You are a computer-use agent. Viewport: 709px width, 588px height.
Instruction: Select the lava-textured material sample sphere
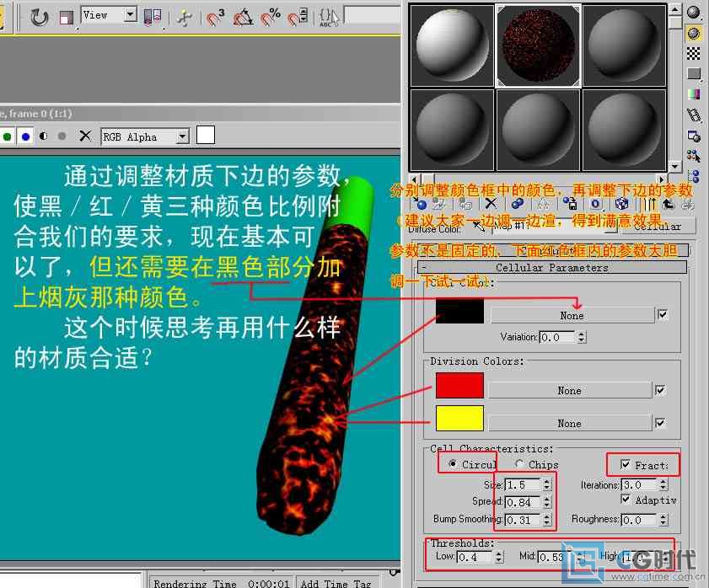click(538, 45)
